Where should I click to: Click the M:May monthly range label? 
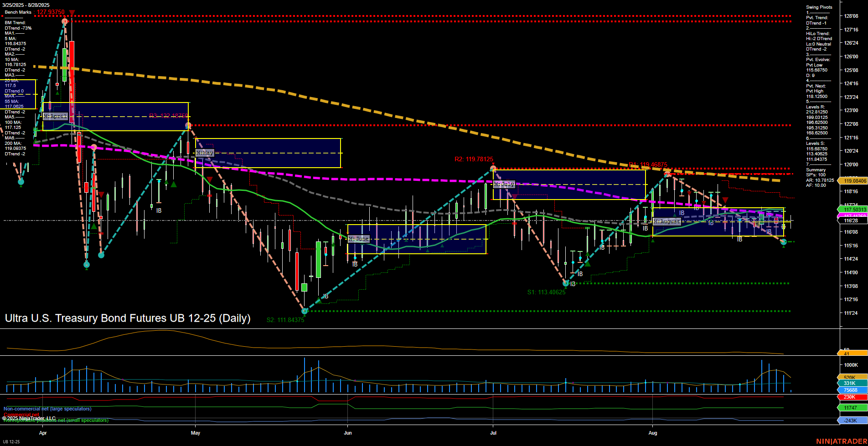[x=204, y=153]
